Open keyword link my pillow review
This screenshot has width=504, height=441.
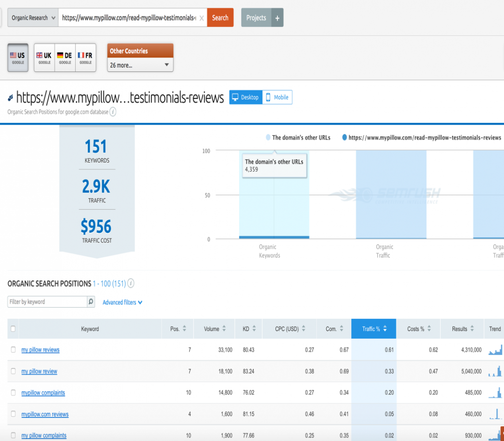click(39, 371)
